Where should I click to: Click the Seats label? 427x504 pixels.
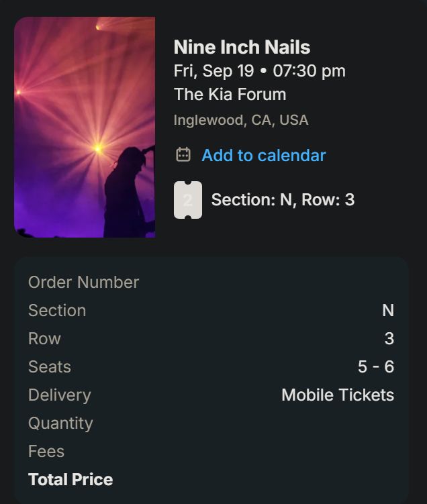point(50,366)
